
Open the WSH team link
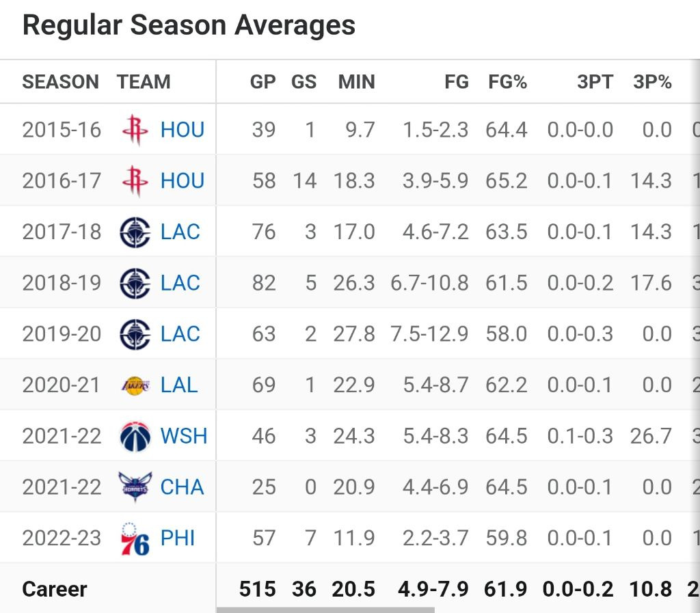(x=183, y=436)
